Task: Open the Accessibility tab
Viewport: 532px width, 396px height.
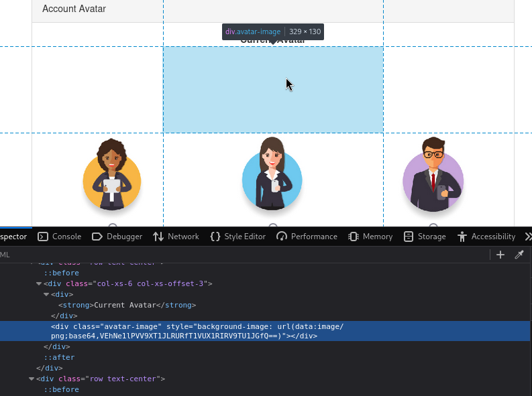Action: click(486, 237)
